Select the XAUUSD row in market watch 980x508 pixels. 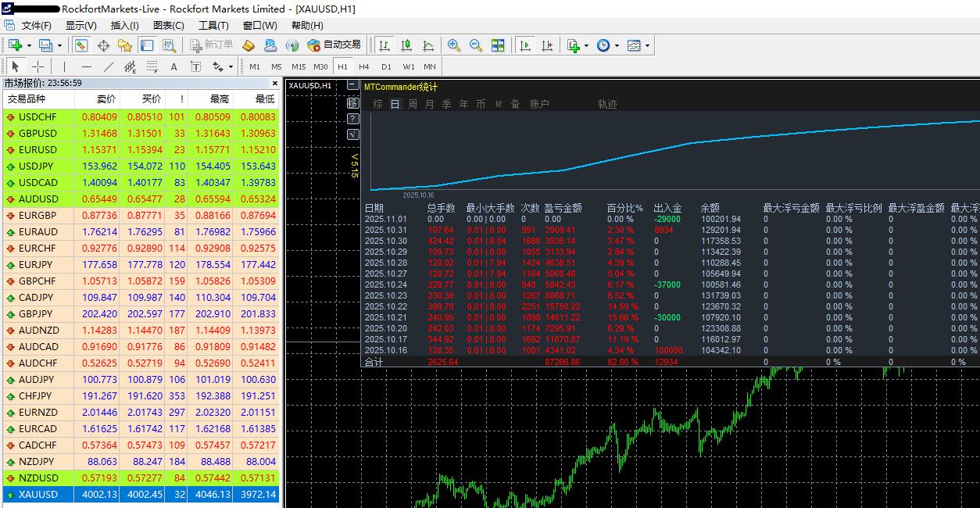[x=141, y=495]
